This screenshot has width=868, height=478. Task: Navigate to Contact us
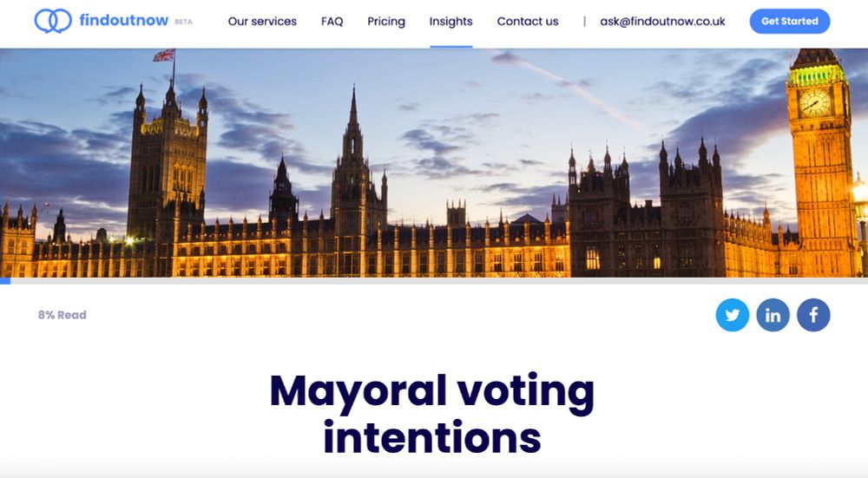click(x=528, y=22)
